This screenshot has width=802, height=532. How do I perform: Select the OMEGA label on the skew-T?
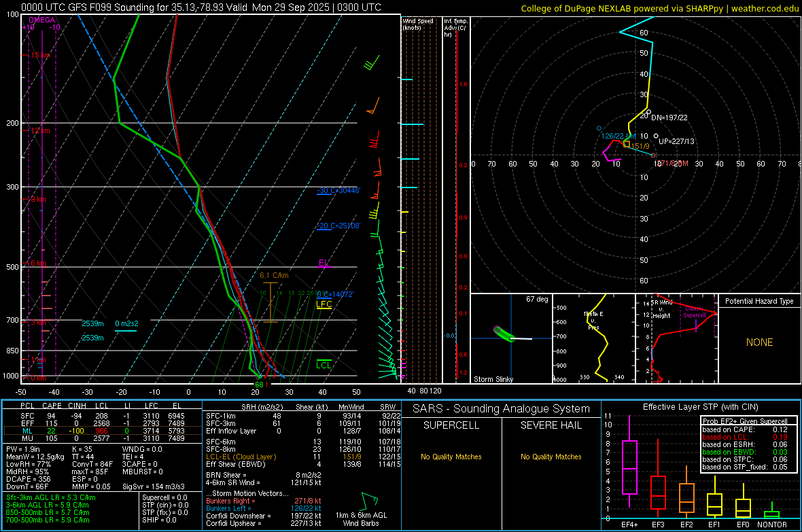[x=42, y=20]
